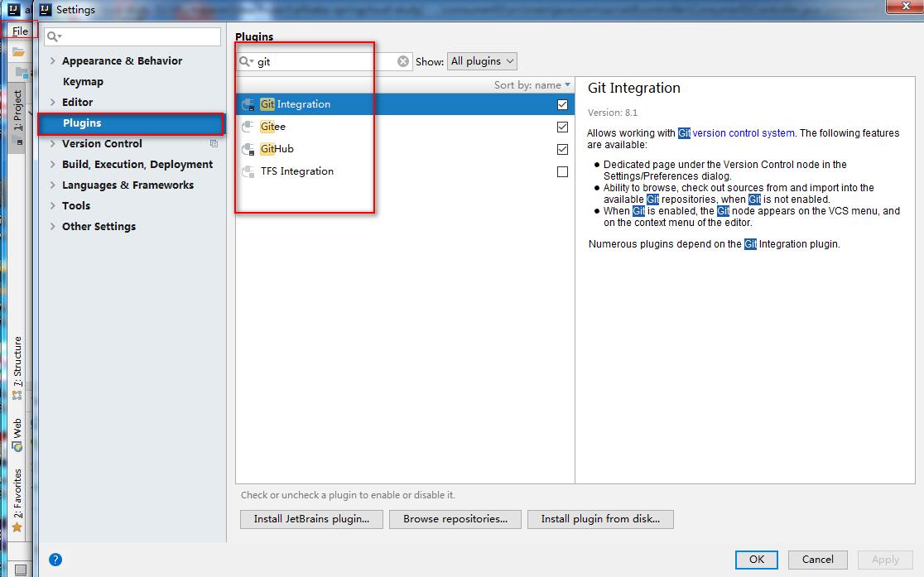Click the Apply button

[x=885, y=560]
